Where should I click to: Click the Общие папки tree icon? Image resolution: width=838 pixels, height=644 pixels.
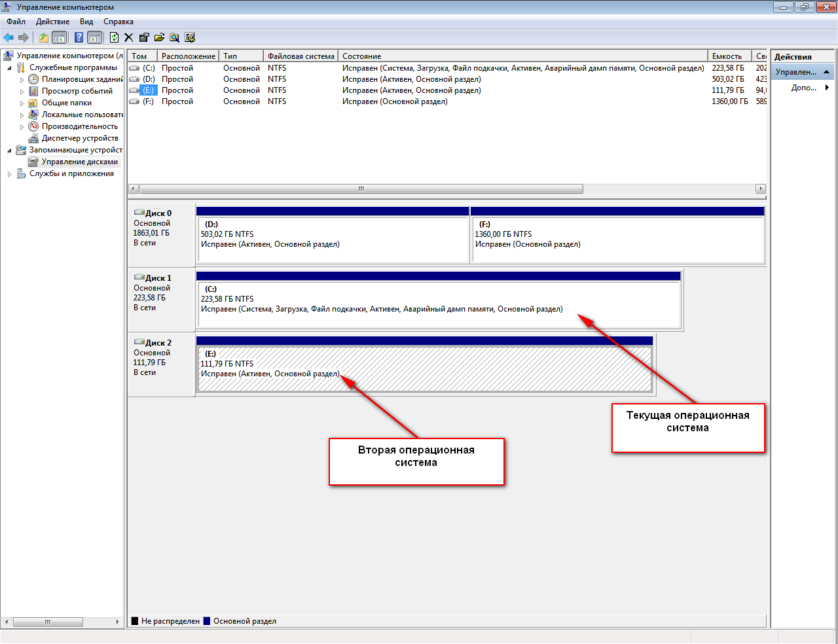tap(33, 103)
